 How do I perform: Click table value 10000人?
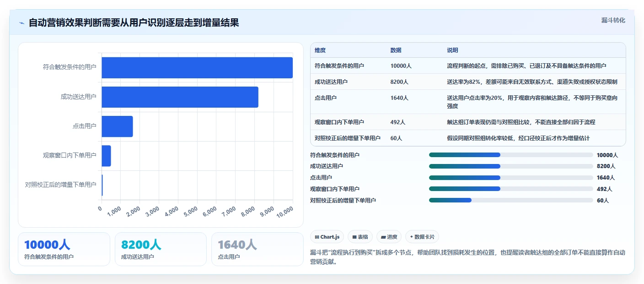click(x=401, y=66)
